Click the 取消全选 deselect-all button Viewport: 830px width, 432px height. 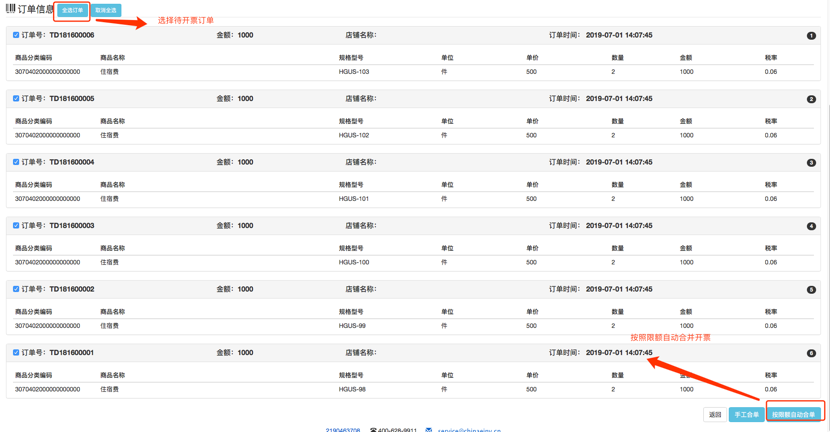[106, 10]
